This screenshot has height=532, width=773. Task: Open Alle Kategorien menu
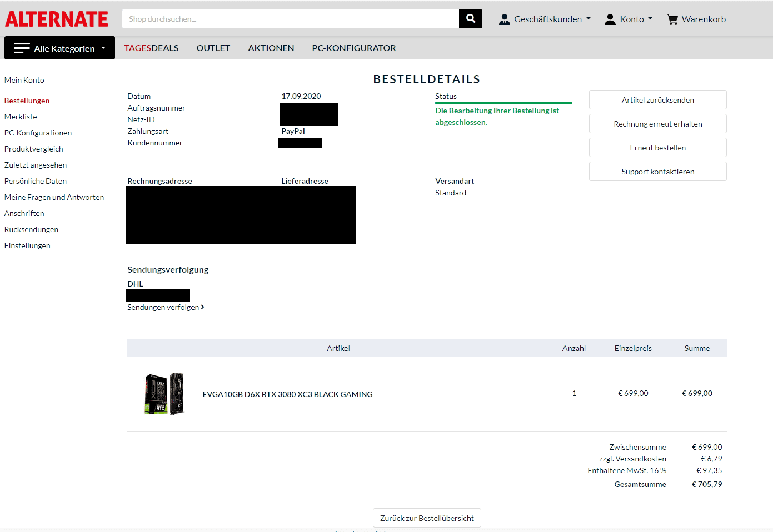coord(59,48)
